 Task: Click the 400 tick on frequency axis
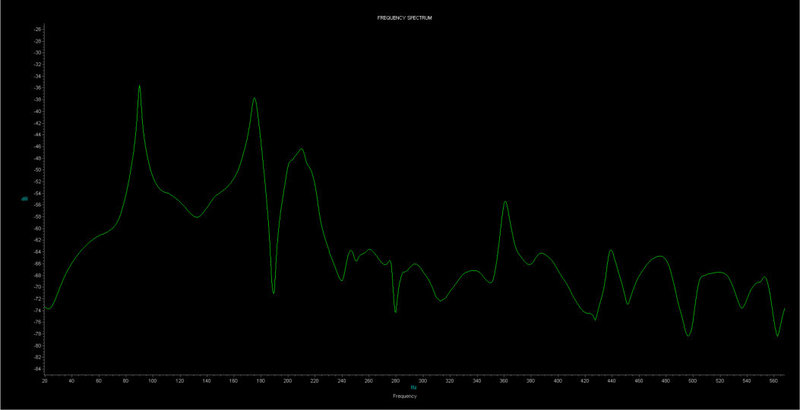pos(558,381)
